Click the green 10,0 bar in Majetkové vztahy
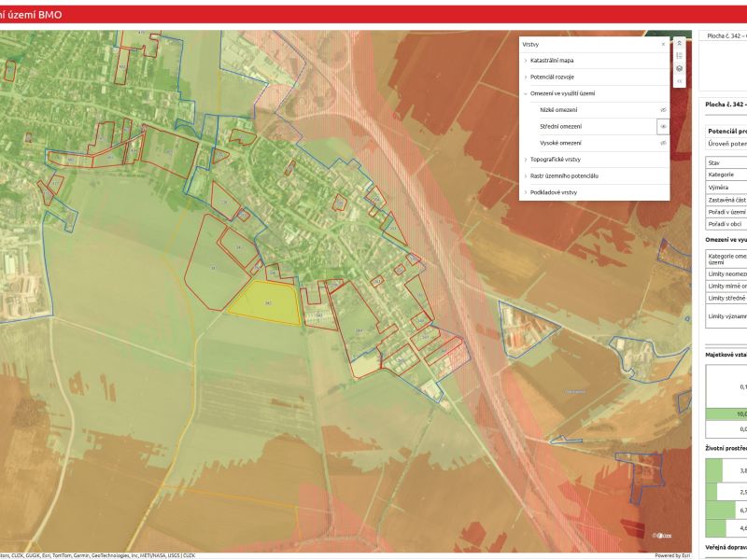 tap(726, 413)
